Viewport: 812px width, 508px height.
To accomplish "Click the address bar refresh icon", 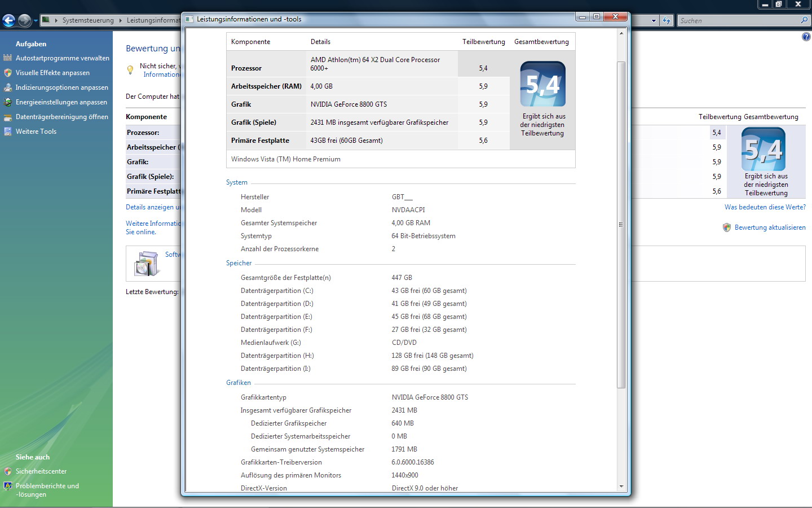I will (667, 20).
